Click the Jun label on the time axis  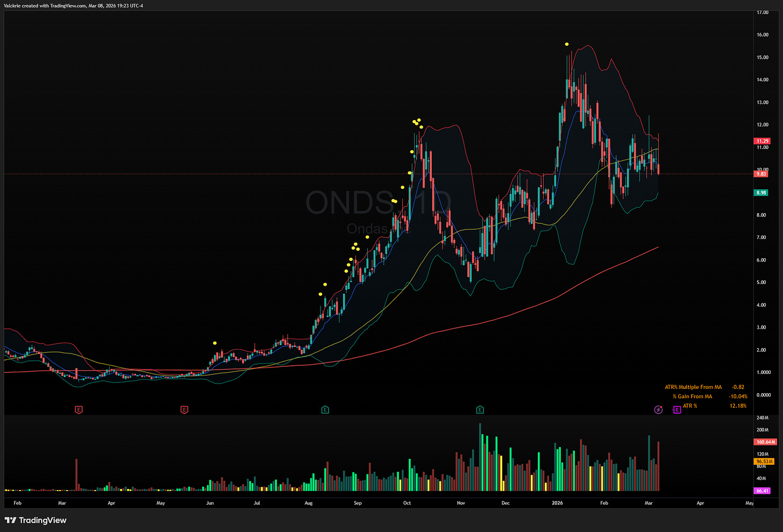[x=210, y=503]
